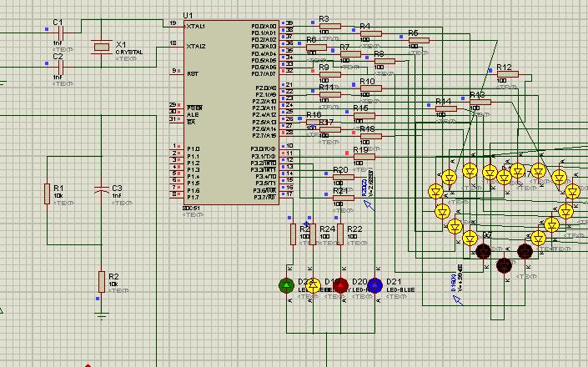588x367 pixels.
Task: Click the green LED
Action: coord(287,285)
